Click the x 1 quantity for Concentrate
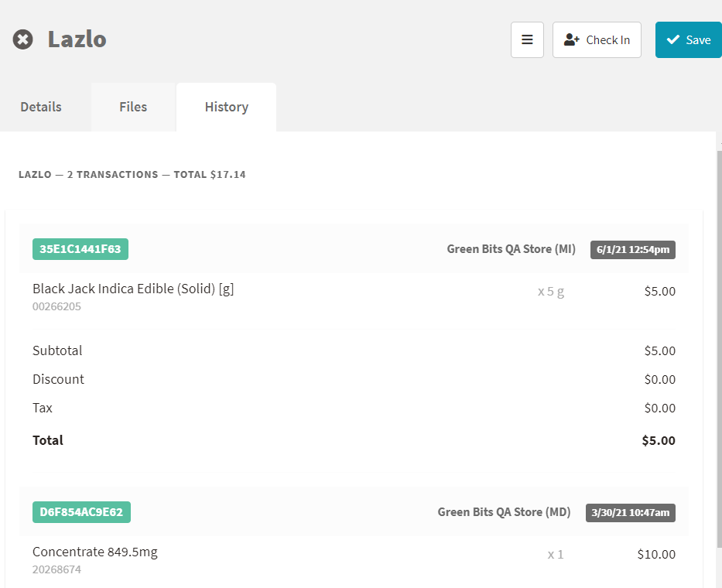This screenshot has width=722, height=588. 556,555
